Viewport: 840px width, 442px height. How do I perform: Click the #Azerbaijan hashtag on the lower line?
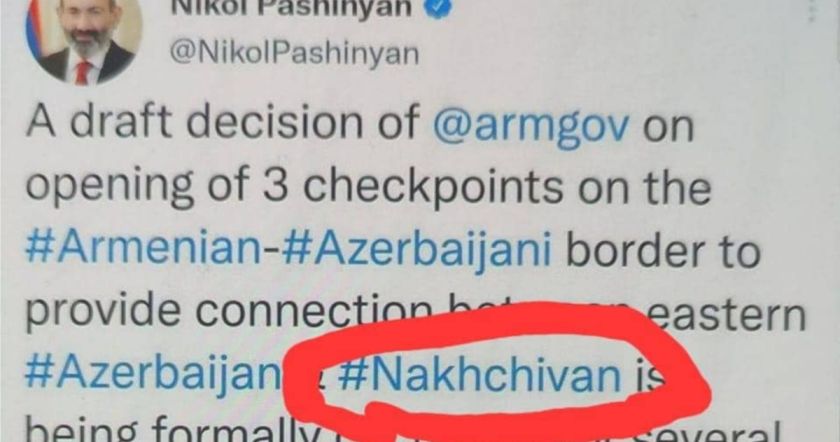click(x=151, y=373)
